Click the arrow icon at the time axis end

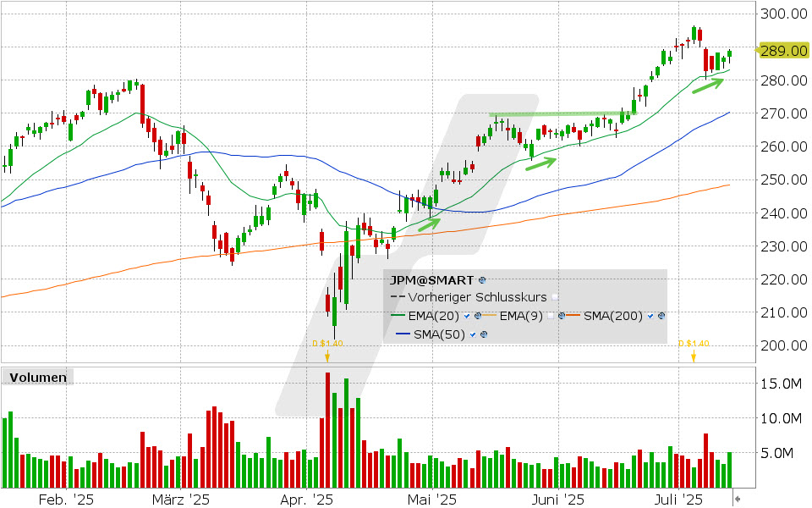click(x=738, y=499)
